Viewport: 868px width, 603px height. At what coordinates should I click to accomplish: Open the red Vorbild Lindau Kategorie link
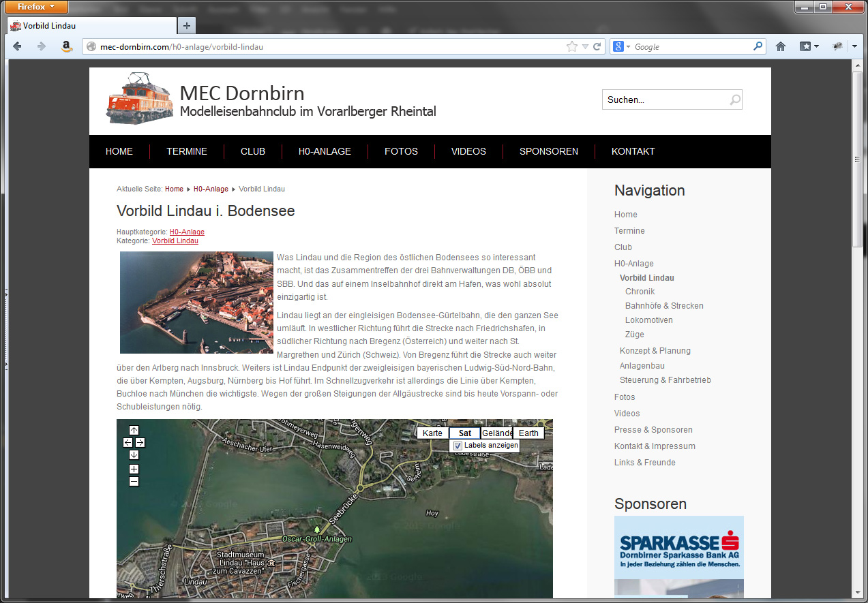tap(175, 241)
